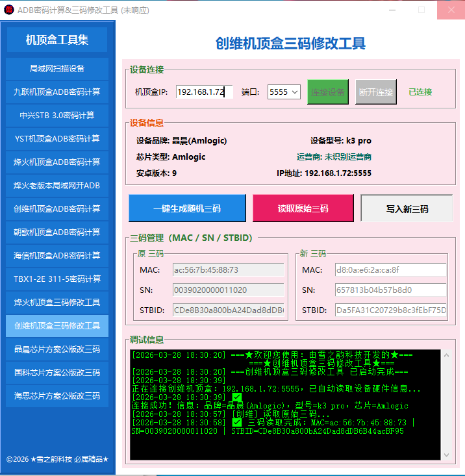The height and width of the screenshot is (476, 465).
Task: Open 创维机顶盒ADB密码计算 tool
Action: (57, 209)
